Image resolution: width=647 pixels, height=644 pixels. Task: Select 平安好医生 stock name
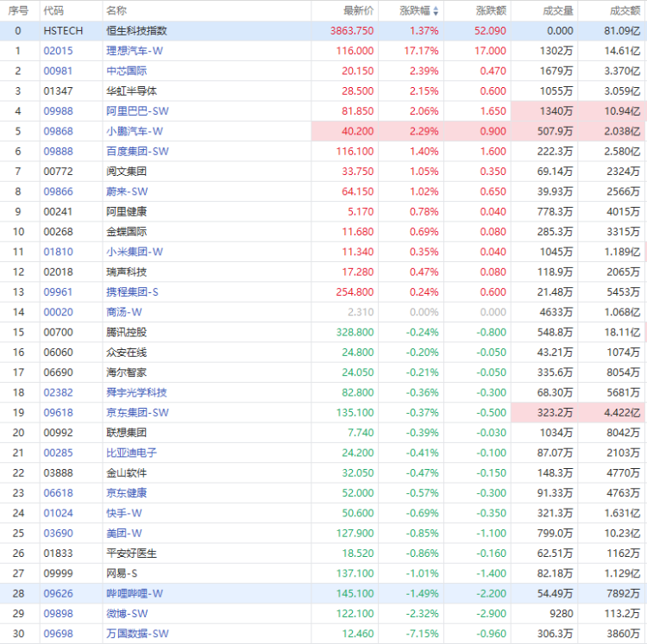point(132,553)
